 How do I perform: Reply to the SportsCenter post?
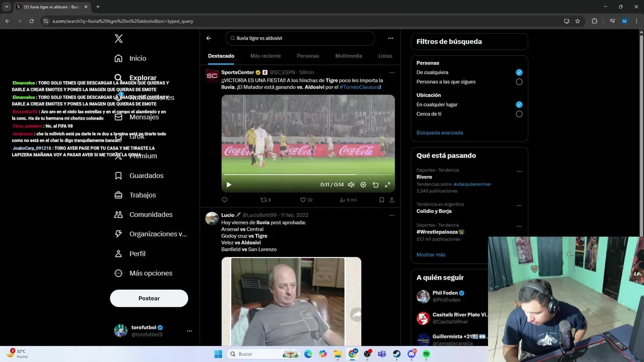[224, 200]
